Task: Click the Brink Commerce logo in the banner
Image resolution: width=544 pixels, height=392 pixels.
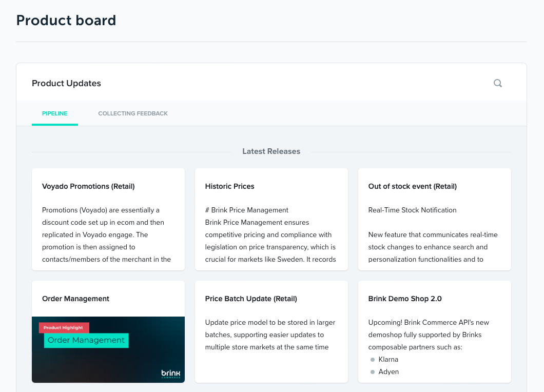Action: point(171,374)
